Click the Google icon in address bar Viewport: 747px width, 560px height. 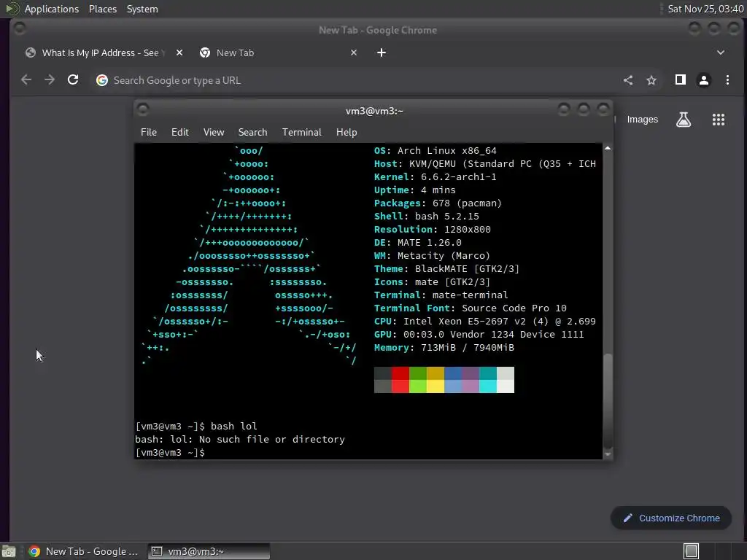click(x=102, y=80)
